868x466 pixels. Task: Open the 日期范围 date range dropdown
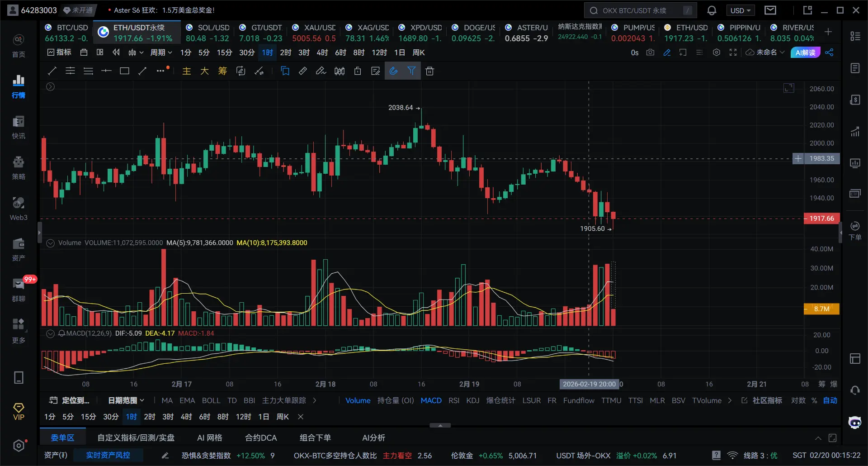[x=126, y=400]
